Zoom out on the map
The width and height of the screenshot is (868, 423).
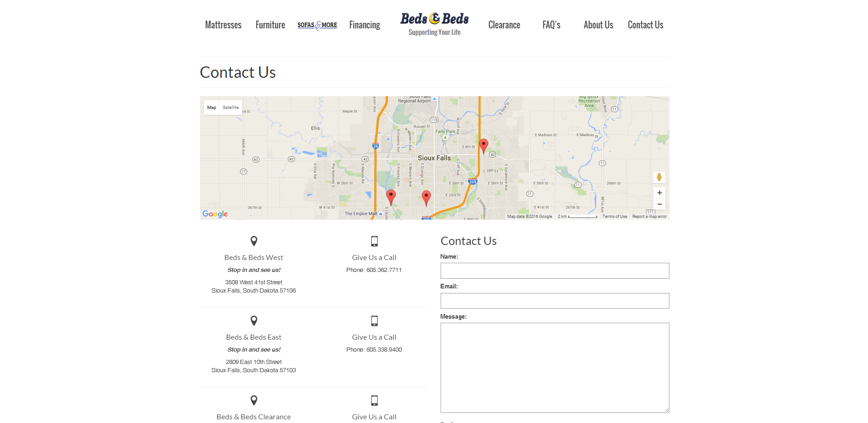[x=659, y=204]
